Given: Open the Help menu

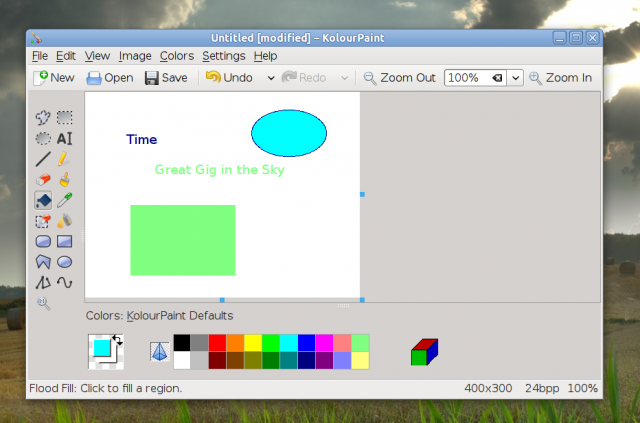Looking at the screenshot, I should coord(265,56).
